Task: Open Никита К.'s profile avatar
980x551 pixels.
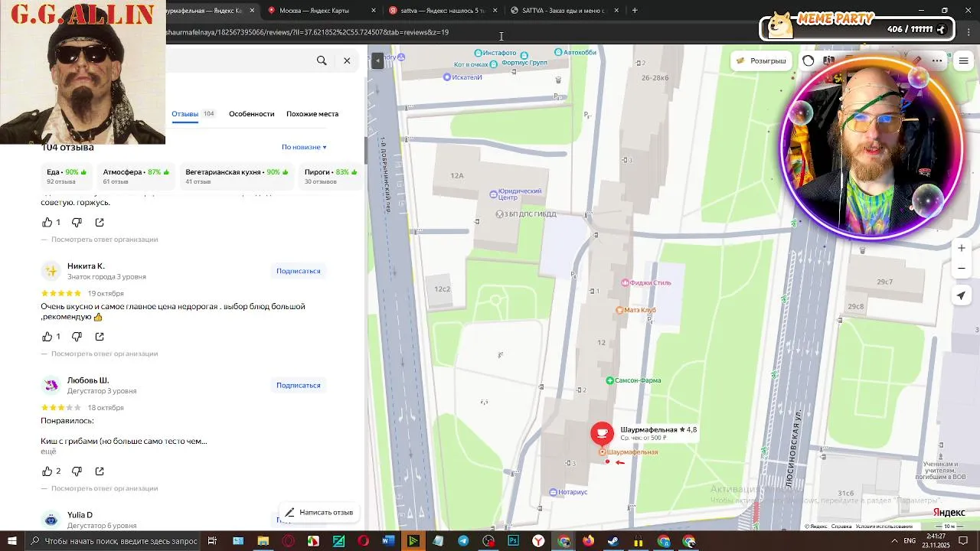Action: [x=51, y=271]
